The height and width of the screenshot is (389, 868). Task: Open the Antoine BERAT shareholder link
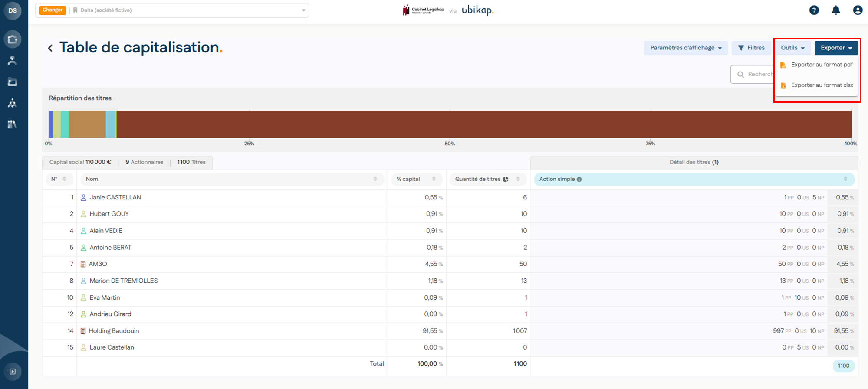(x=110, y=248)
